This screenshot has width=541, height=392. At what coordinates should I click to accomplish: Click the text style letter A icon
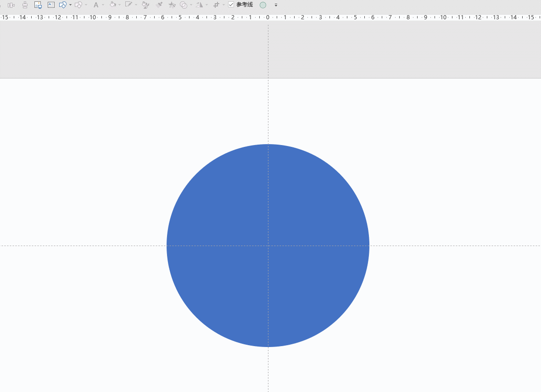click(x=96, y=5)
